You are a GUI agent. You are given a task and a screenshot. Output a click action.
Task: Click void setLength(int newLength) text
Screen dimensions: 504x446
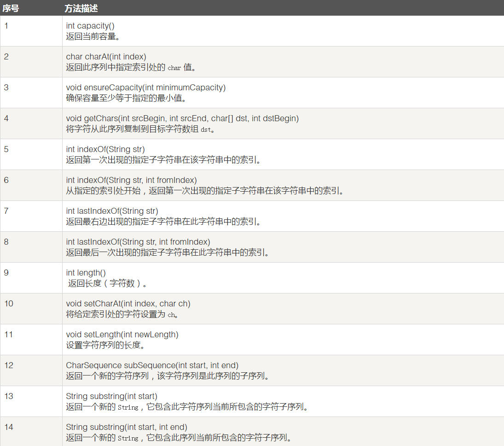tap(122, 334)
